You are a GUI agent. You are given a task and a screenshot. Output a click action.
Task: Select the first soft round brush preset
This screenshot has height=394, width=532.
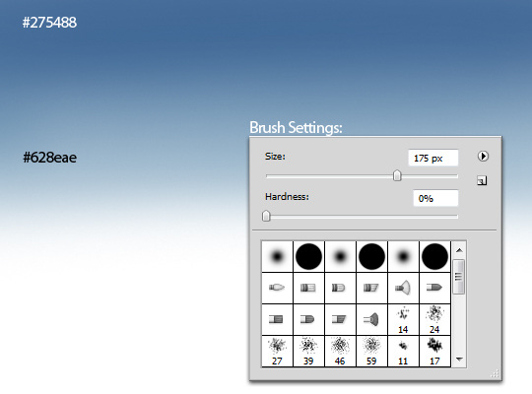pos(277,256)
